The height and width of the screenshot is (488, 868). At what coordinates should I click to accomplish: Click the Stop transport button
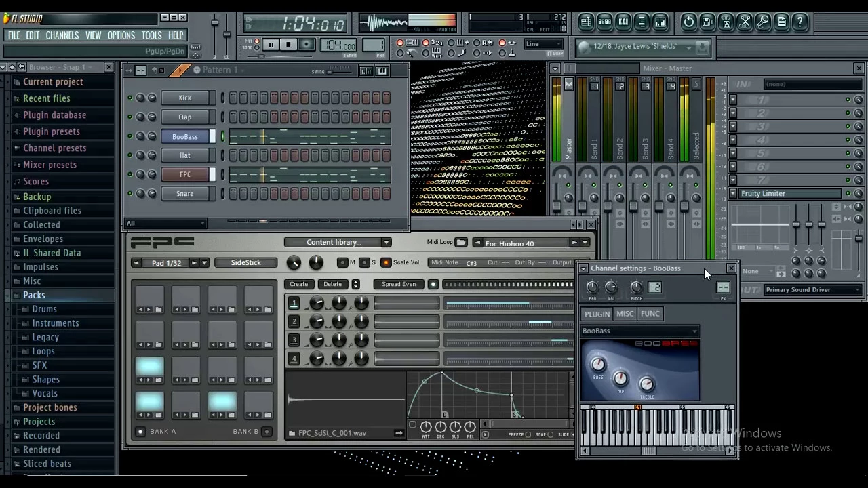pyautogui.click(x=288, y=45)
